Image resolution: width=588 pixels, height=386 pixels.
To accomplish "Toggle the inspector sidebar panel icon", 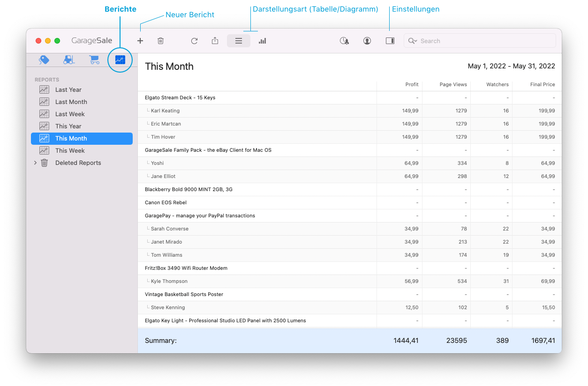I will click(x=390, y=41).
